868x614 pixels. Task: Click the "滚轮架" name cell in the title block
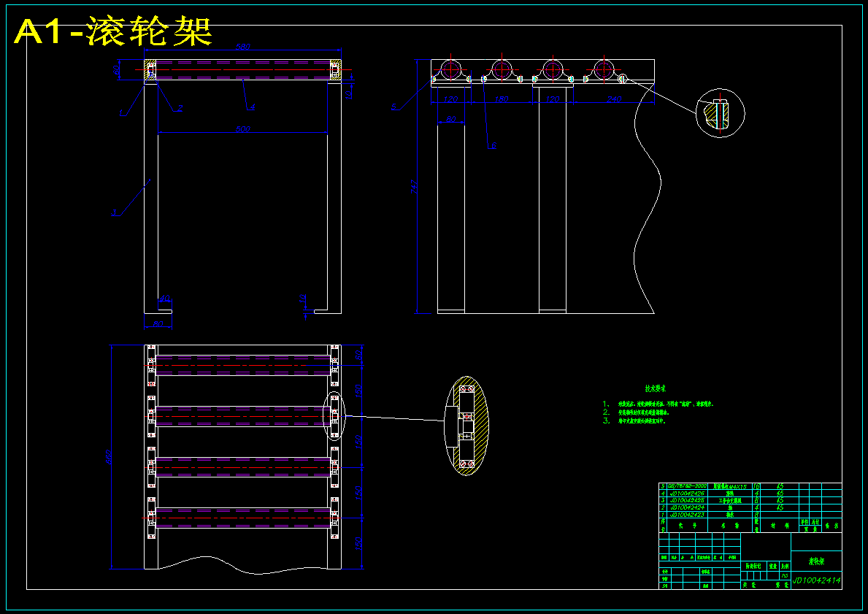coord(816,561)
